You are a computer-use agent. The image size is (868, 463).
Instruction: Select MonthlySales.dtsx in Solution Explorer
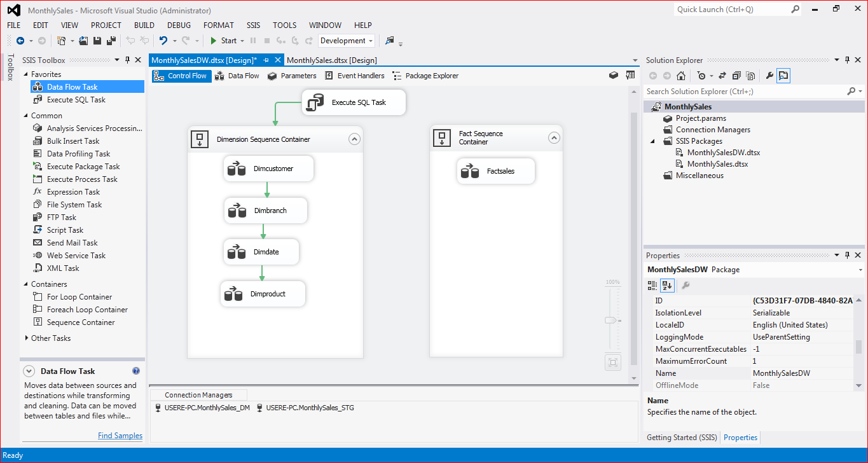(x=719, y=163)
